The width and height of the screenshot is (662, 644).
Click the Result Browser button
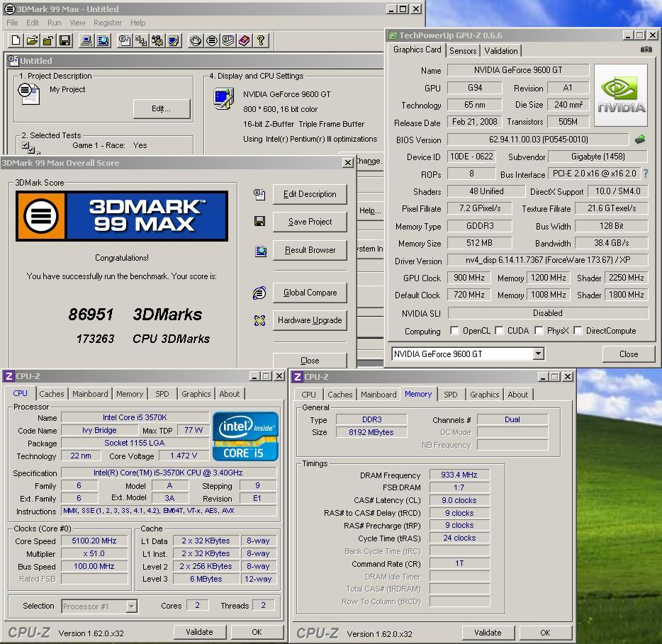pos(310,250)
